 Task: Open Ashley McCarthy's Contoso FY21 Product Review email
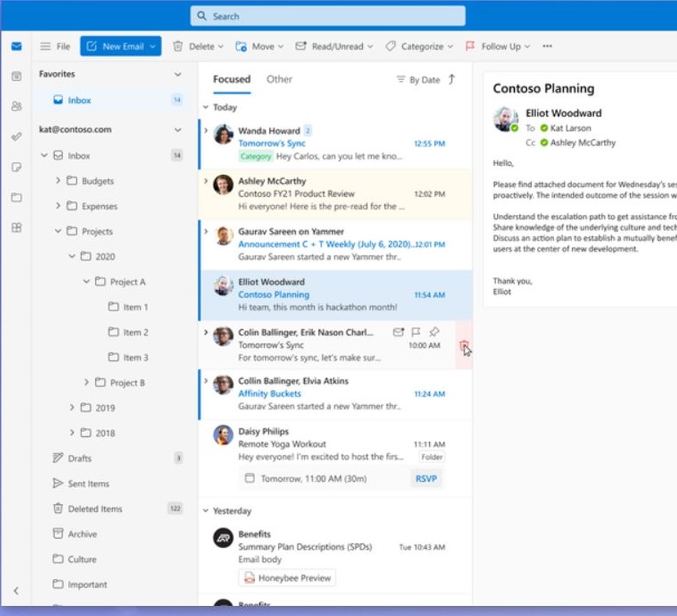(x=335, y=194)
